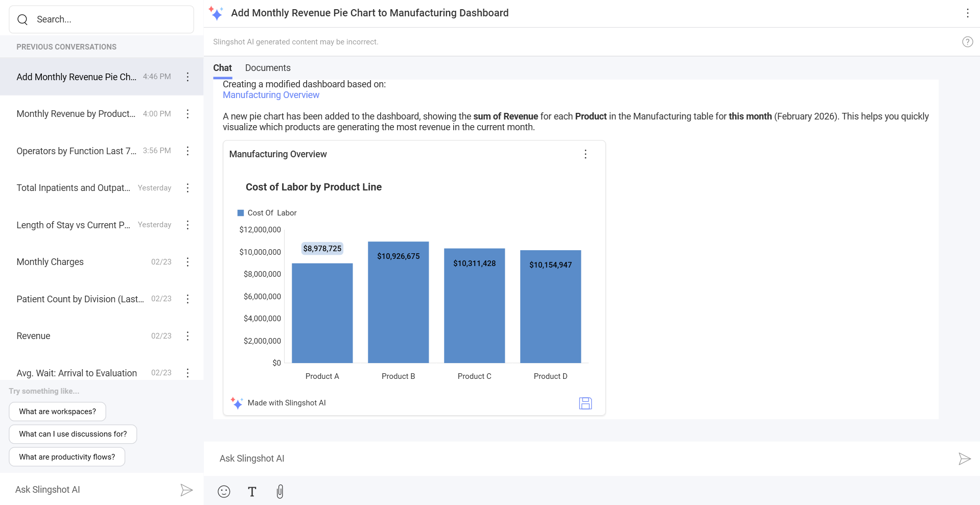980x505 pixels.
Task: Send message with main chat send arrow
Action: click(964, 459)
